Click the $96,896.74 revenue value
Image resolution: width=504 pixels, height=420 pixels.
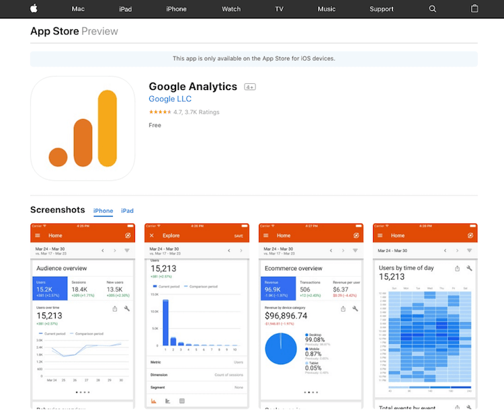click(x=286, y=316)
